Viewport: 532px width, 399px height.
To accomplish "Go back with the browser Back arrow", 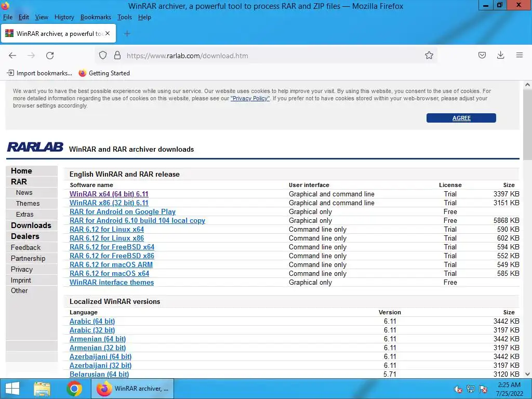I will coord(12,55).
